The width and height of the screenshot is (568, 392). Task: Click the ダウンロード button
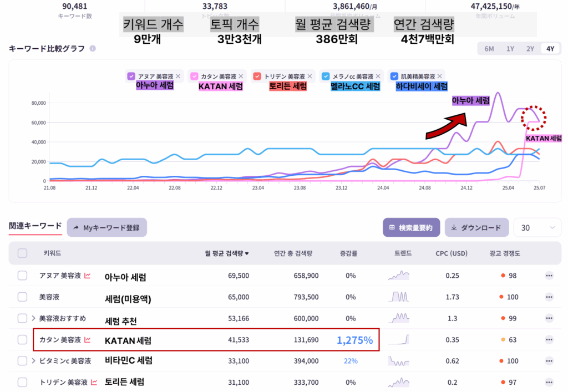point(476,228)
